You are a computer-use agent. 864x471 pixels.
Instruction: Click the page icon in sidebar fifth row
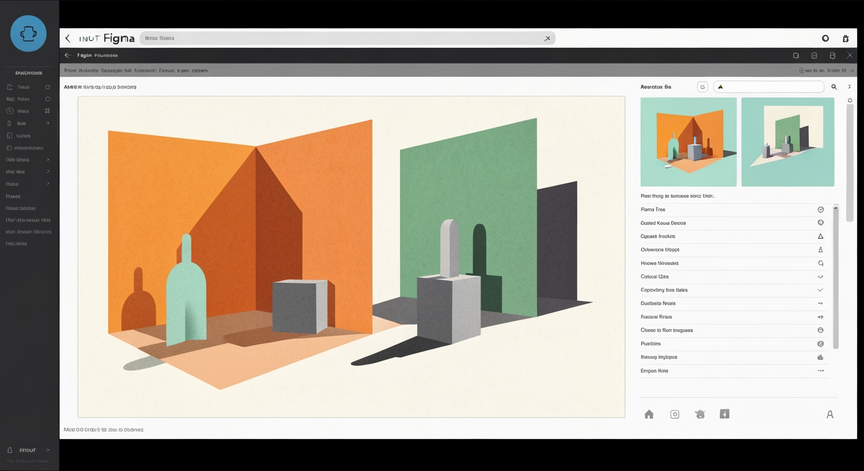tap(9, 136)
